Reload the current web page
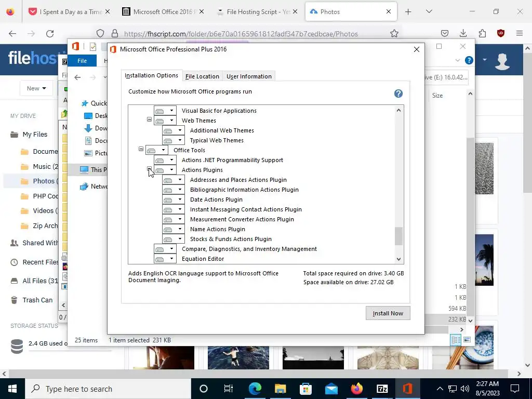Screen dimensions: 532x399 click(x=50, y=34)
